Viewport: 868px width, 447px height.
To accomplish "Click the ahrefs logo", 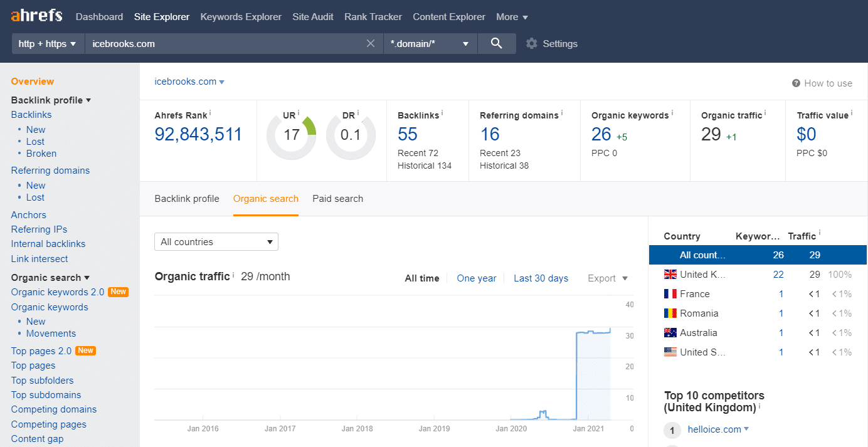I will pyautogui.click(x=36, y=15).
